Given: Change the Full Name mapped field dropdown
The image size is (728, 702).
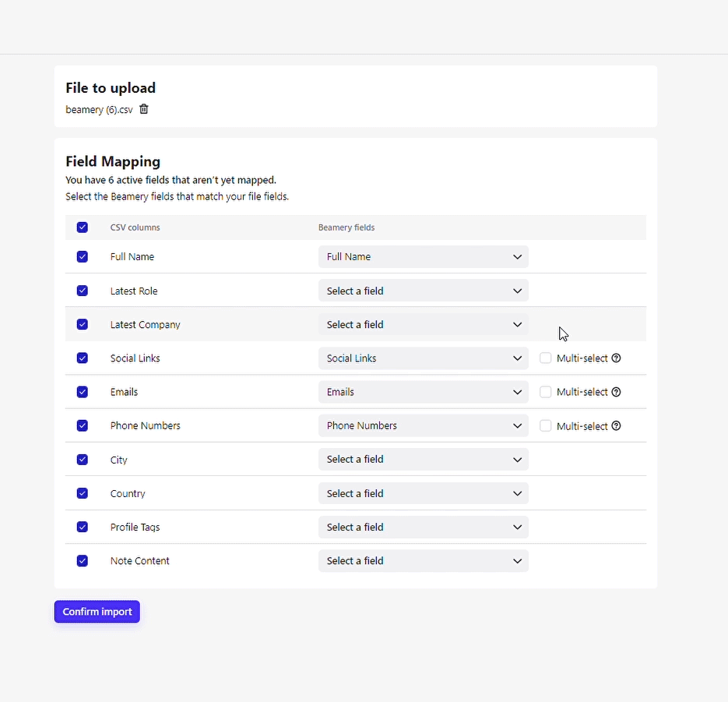Looking at the screenshot, I should coord(423,257).
